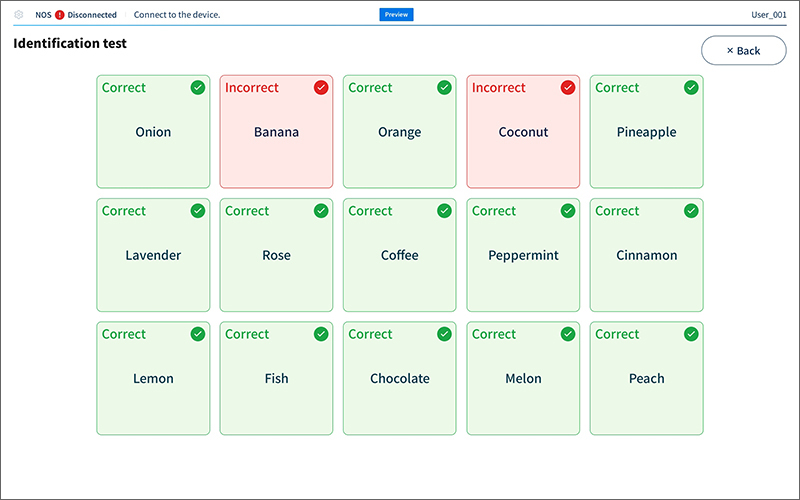Select the Peppermint scent card

523,255
